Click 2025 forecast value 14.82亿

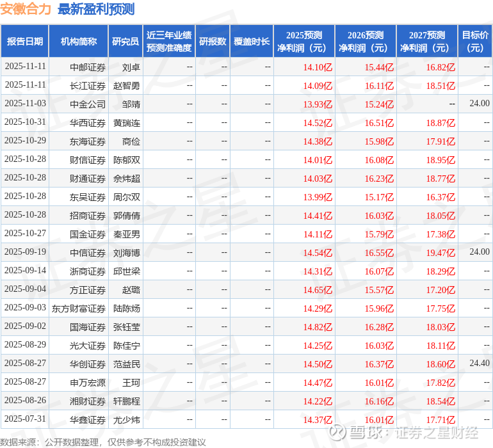click(318, 326)
